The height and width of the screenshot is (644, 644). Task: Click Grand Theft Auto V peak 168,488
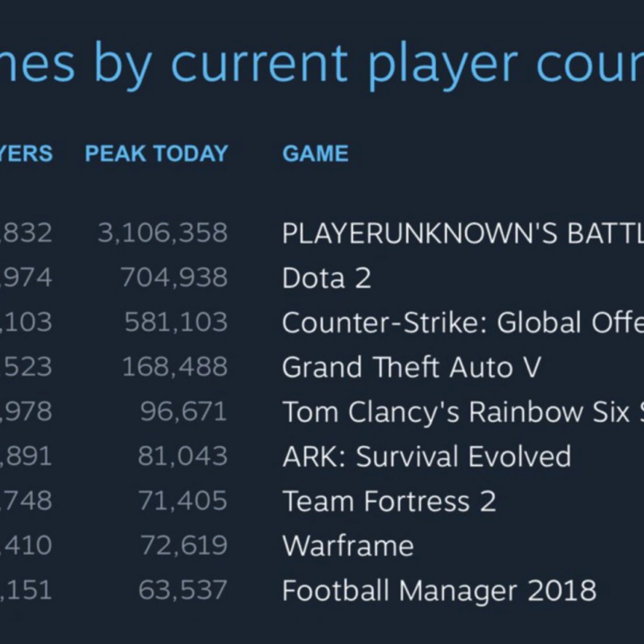[x=174, y=367]
